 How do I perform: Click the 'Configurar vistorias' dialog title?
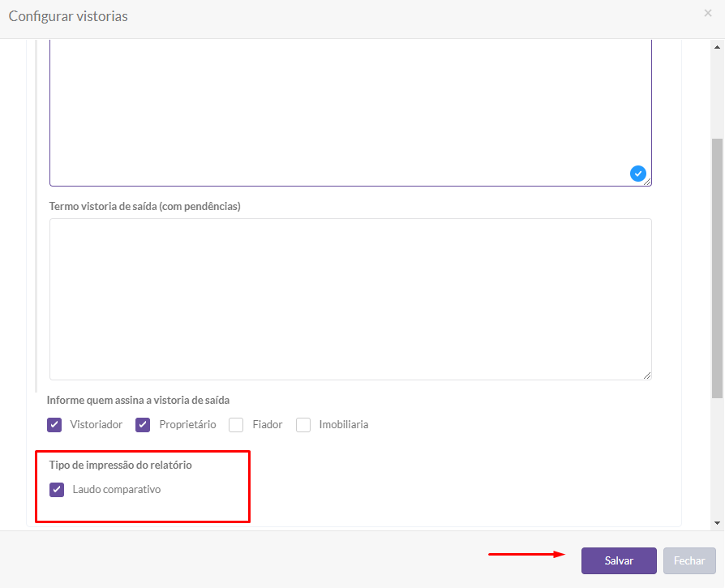click(68, 16)
